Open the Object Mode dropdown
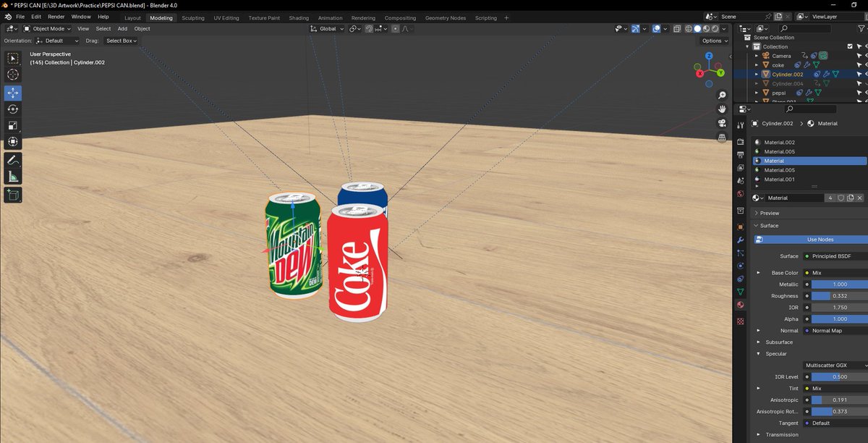868x443 pixels. pos(48,29)
